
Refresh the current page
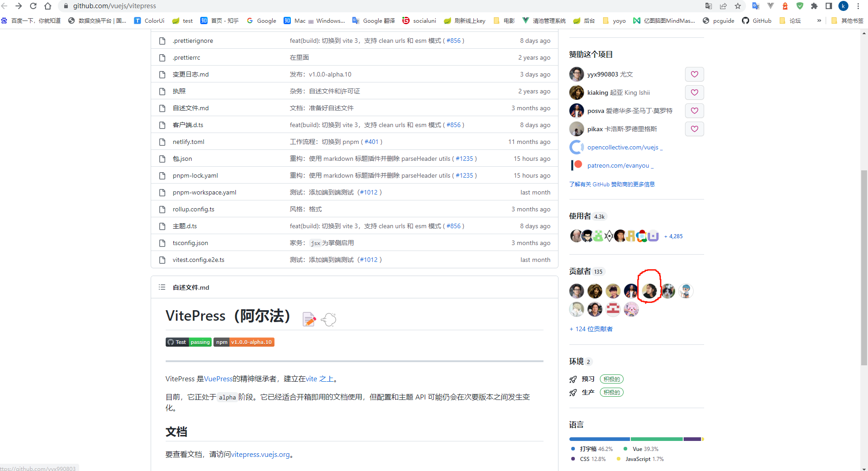coord(33,6)
